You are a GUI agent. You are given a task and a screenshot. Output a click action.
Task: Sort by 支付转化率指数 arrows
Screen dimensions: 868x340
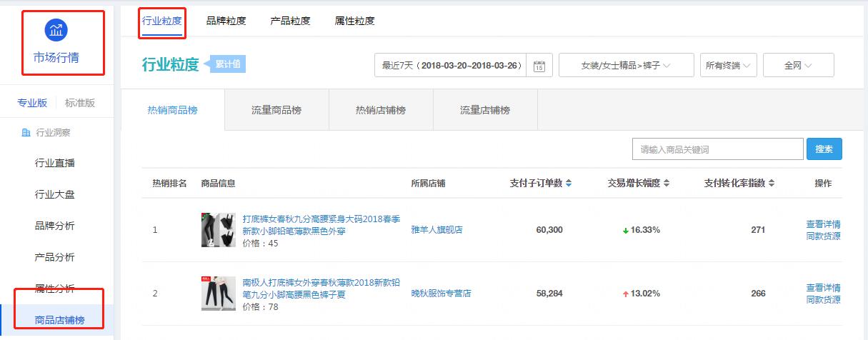[x=772, y=183]
